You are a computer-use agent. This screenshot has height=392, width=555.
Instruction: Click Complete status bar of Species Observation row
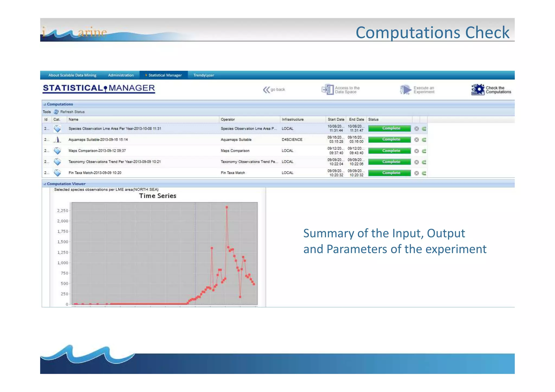pos(389,128)
